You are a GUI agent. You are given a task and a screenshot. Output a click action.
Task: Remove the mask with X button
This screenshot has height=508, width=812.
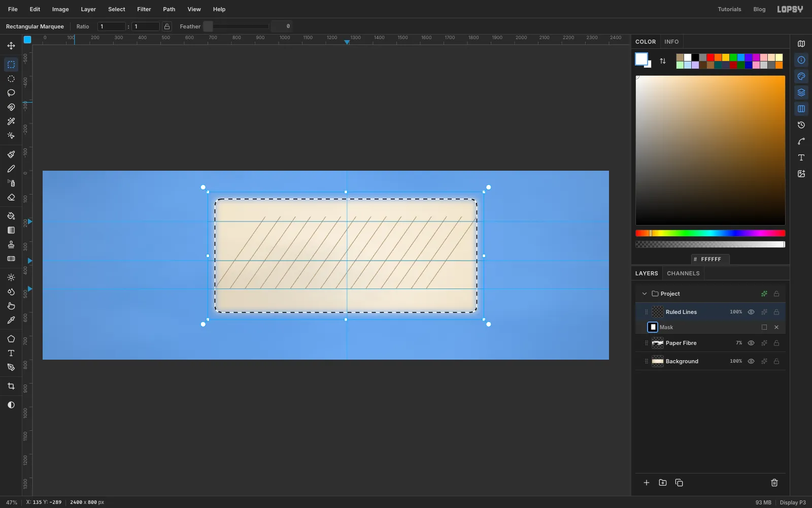(776, 327)
